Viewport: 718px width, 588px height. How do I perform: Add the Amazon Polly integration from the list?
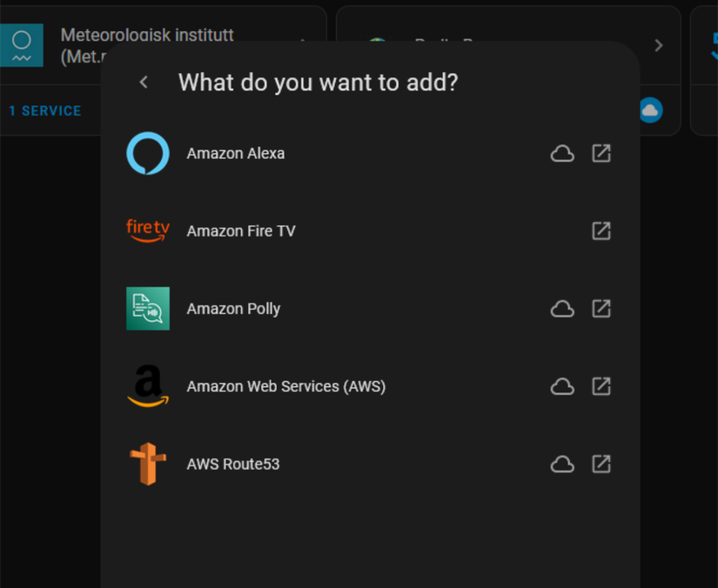pyautogui.click(x=233, y=308)
